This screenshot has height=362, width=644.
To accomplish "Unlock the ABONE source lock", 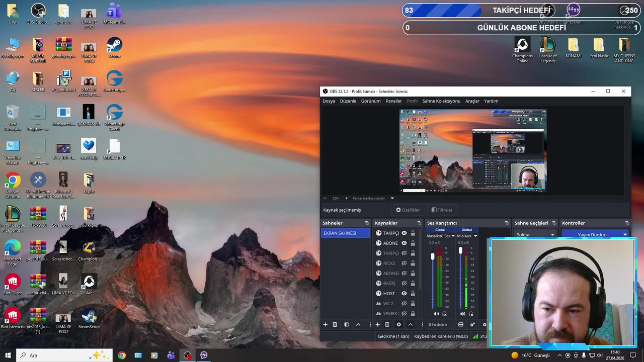I will (x=413, y=243).
